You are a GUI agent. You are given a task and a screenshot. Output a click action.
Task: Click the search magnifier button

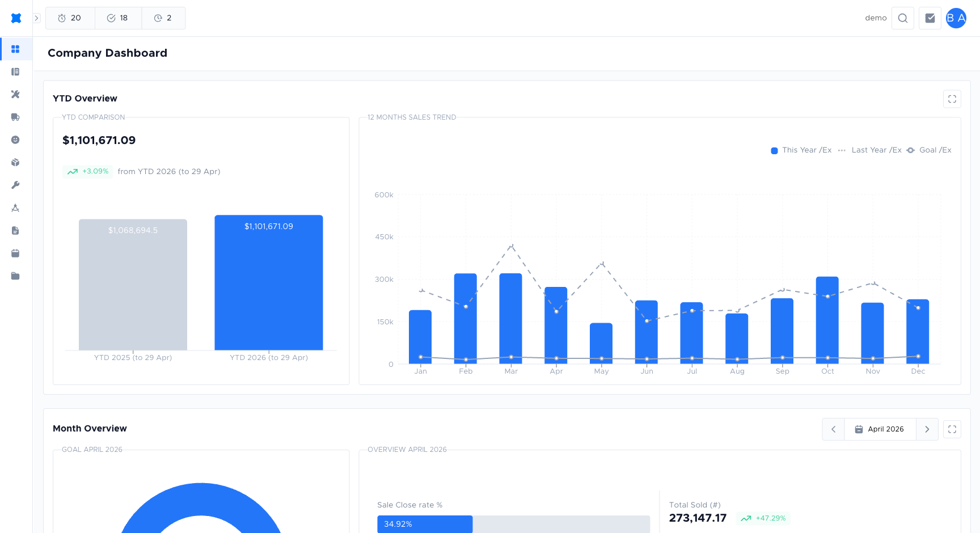point(903,18)
